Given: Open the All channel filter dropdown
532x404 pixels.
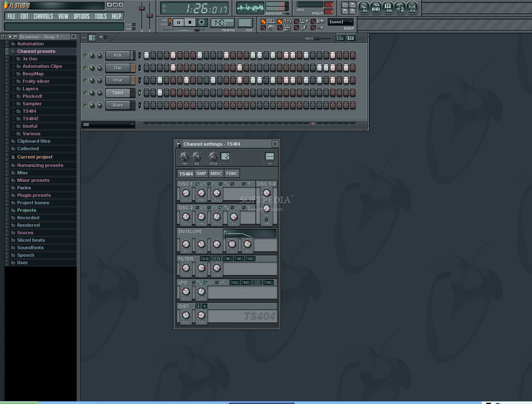Looking at the screenshot, I should coord(108,124).
